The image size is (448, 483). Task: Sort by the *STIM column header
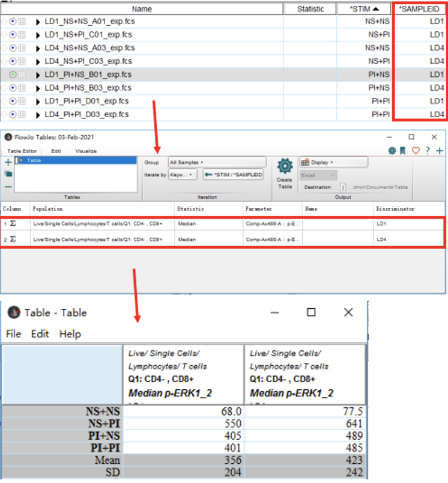point(365,9)
